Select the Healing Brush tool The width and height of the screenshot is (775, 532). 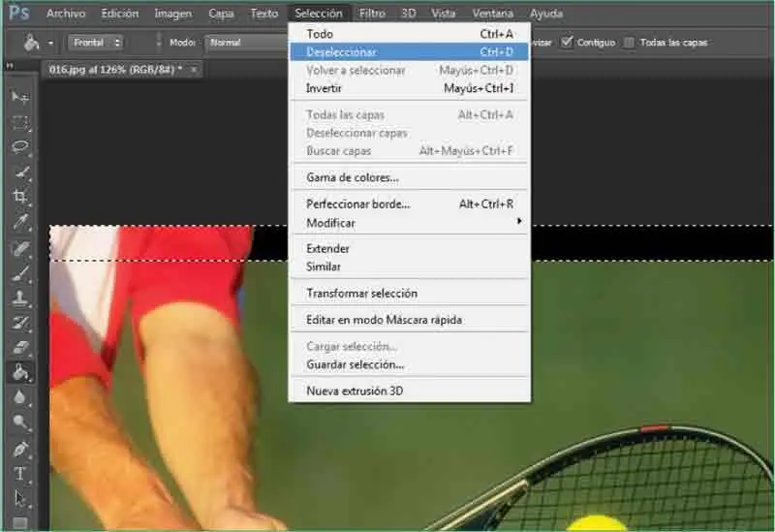pos(19,248)
